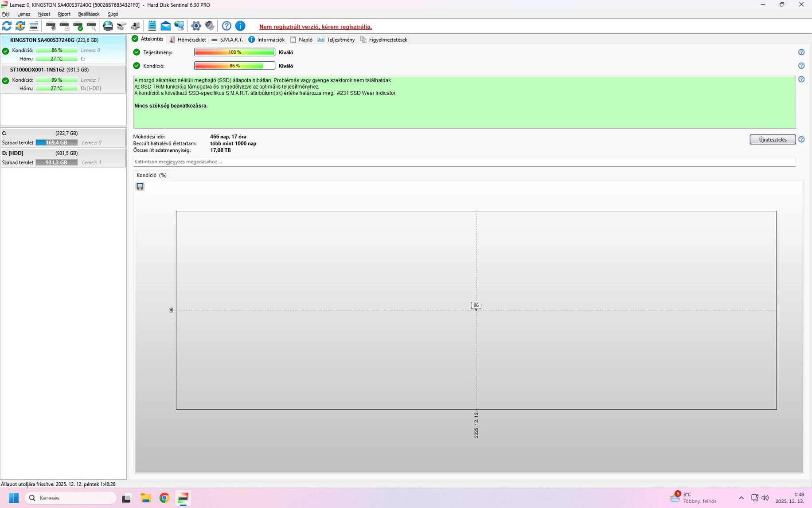The image size is (812, 508).
Task: Click the globe with disk toolbar icon
Action: [108, 26]
